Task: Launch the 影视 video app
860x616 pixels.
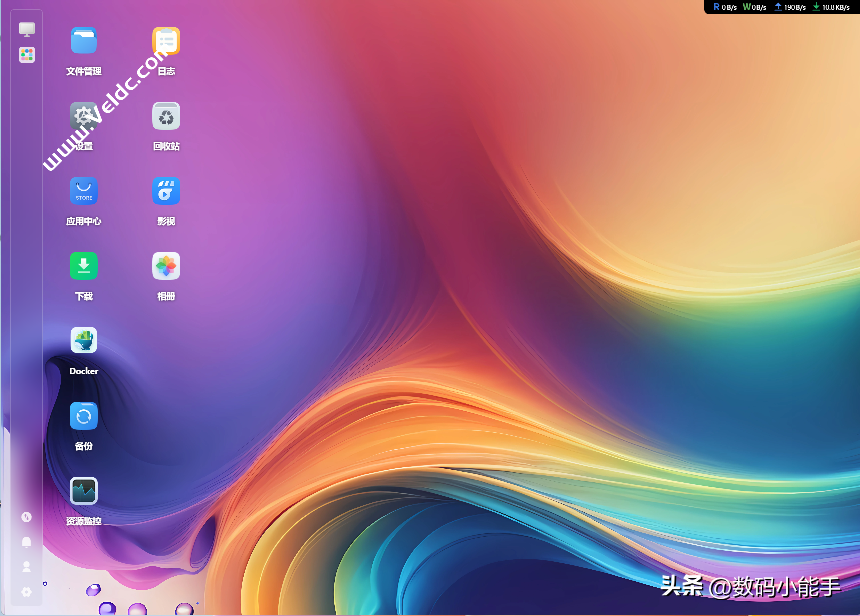Action: [166, 191]
